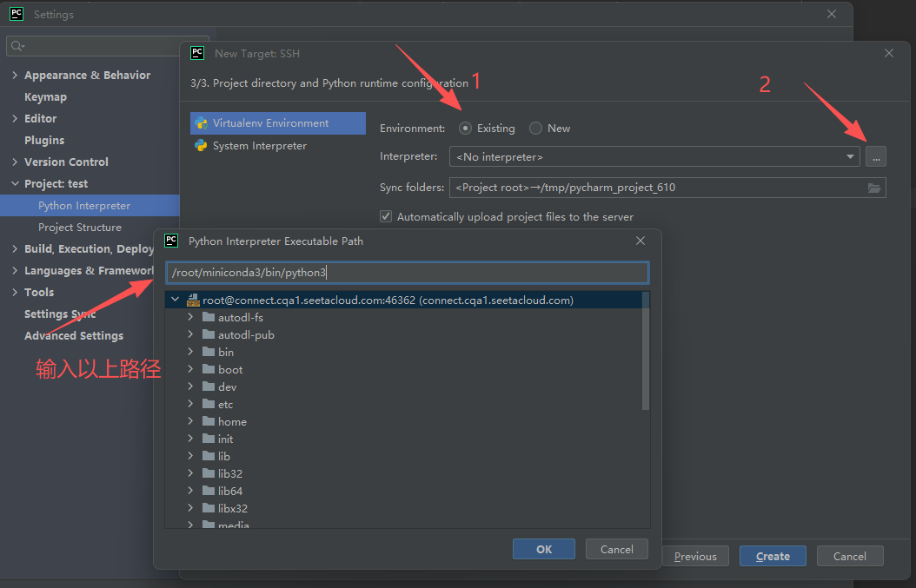Collapse the root SFTP server node

tap(176, 301)
